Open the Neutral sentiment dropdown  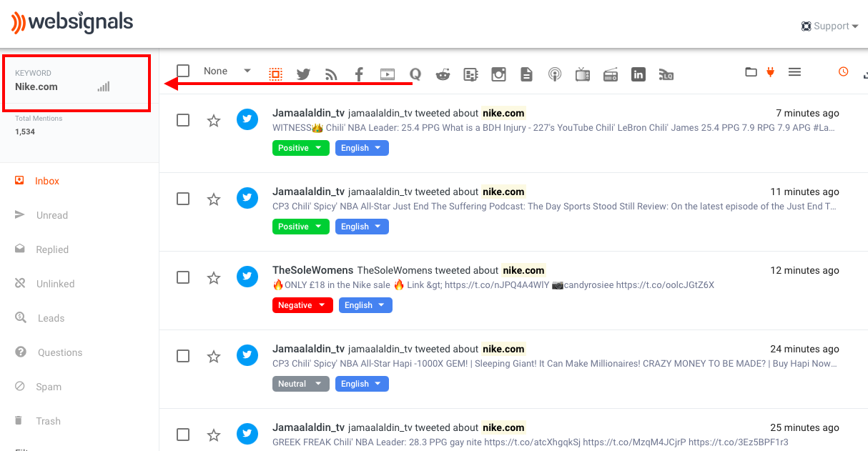[x=301, y=384]
